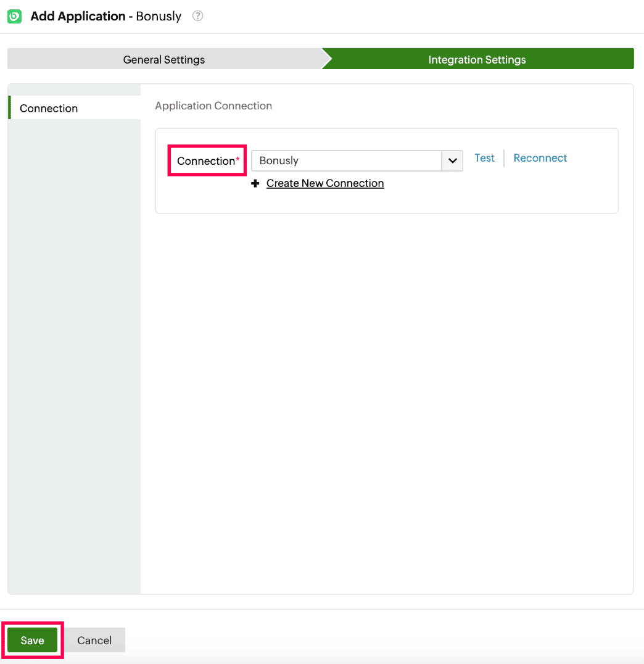The height and width of the screenshot is (664, 644).
Task: Open Integration Settings step
Action: pyautogui.click(x=477, y=59)
